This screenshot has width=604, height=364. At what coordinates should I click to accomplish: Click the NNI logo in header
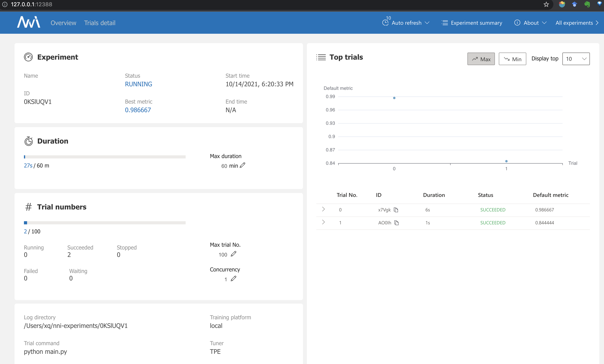(28, 22)
